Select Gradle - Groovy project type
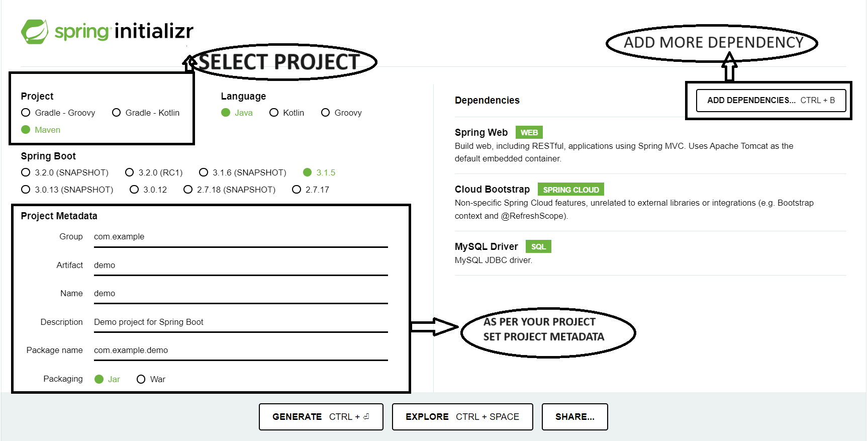 (26, 113)
